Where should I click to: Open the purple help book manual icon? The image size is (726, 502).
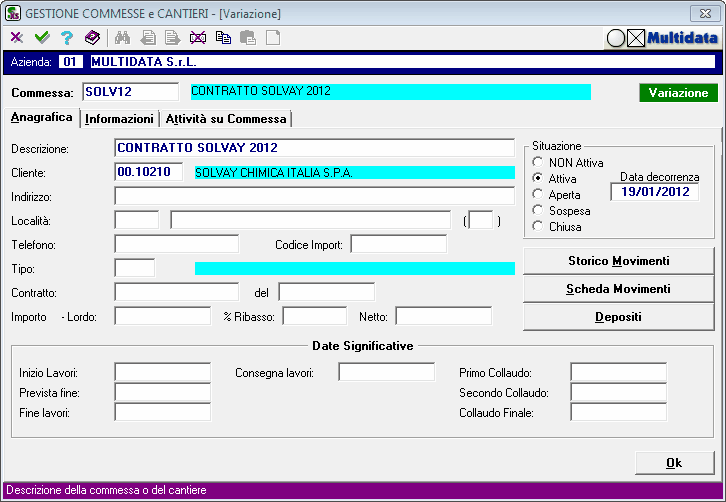(x=92, y=38)
